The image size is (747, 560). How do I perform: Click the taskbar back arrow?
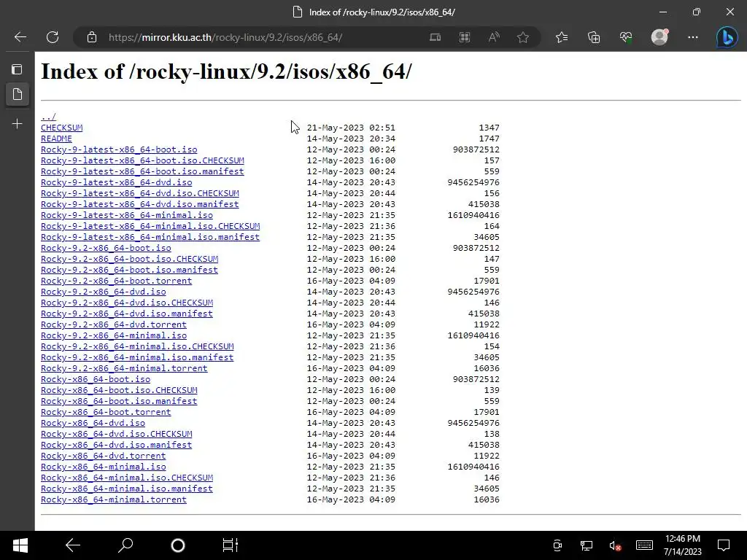[73, 545]
